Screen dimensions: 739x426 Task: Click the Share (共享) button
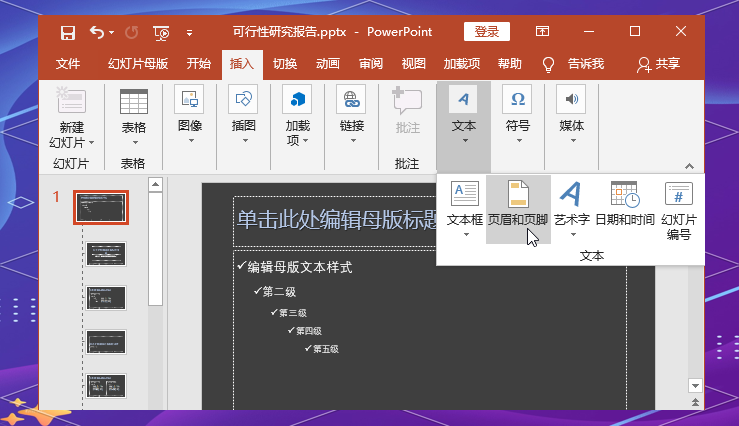pyautogui.click(x=658, y=64)
